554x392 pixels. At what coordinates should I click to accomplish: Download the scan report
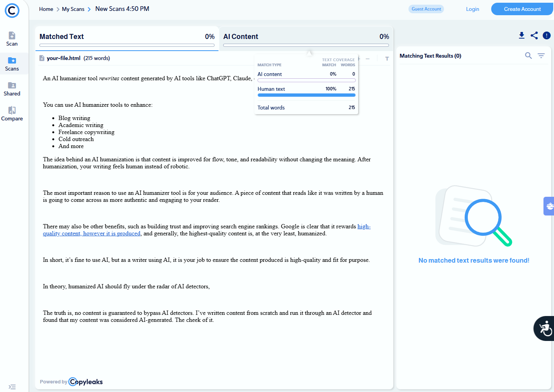522,35
